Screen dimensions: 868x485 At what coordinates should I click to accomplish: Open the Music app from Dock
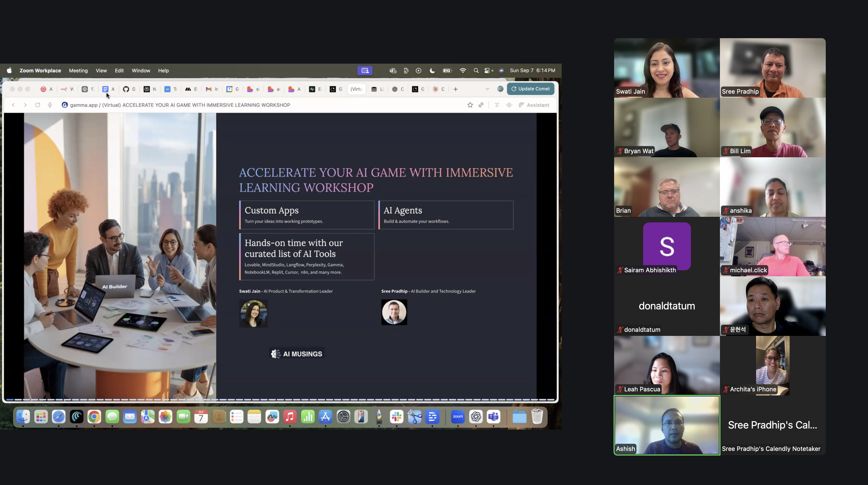pos(290,417)
